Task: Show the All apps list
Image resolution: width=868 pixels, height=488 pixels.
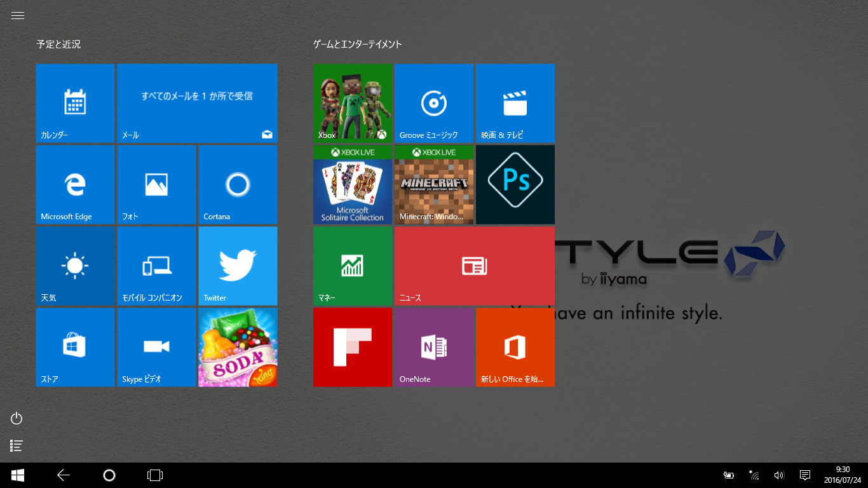Action: coord(17,446)
